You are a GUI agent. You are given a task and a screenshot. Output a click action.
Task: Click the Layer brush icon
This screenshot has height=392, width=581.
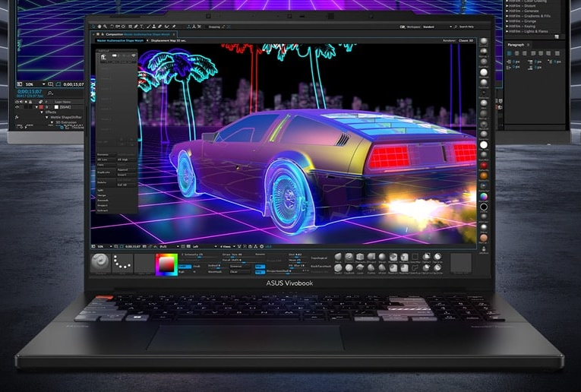coord(360,268)
